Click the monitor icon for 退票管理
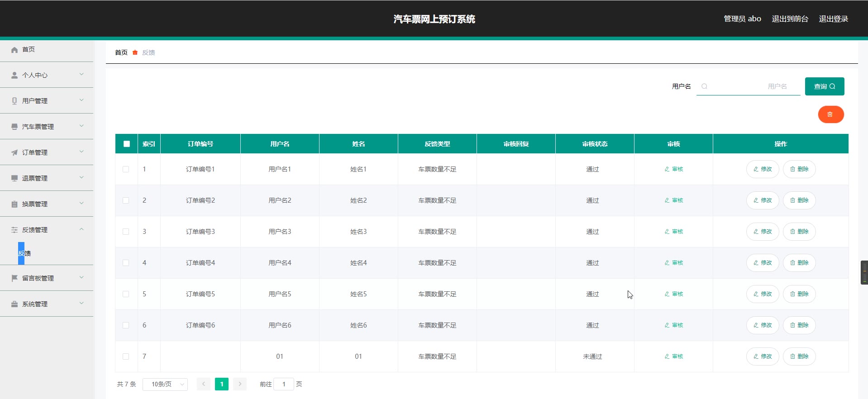The height and width of the screenshot is (399, 868). click(14, 178)
